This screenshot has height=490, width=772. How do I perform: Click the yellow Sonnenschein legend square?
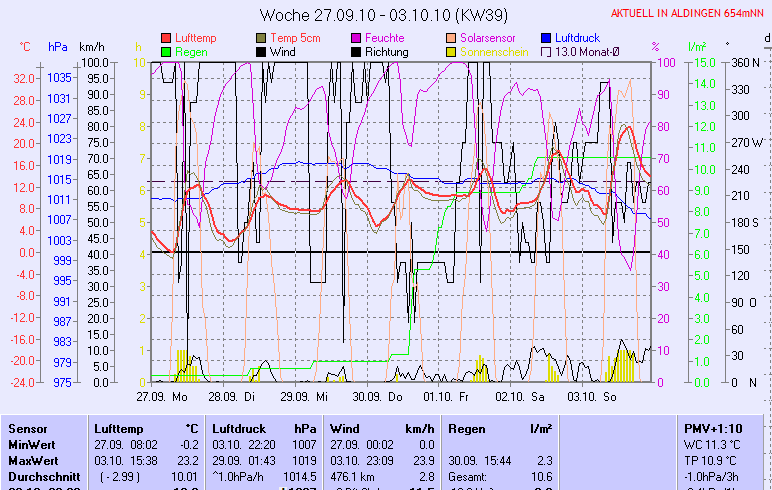(x=451, y=51)
